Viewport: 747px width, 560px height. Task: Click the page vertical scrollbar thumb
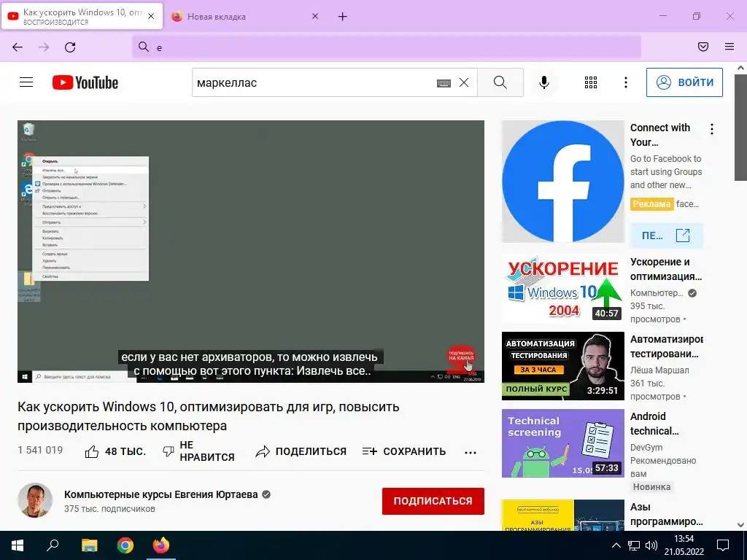[x=740, y=128]
